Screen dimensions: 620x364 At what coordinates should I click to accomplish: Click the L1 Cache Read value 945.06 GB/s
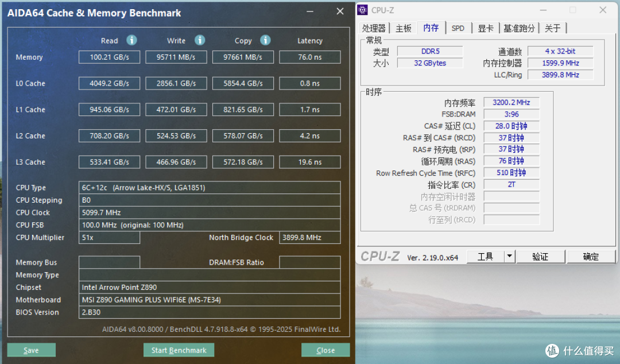(109, 110)
